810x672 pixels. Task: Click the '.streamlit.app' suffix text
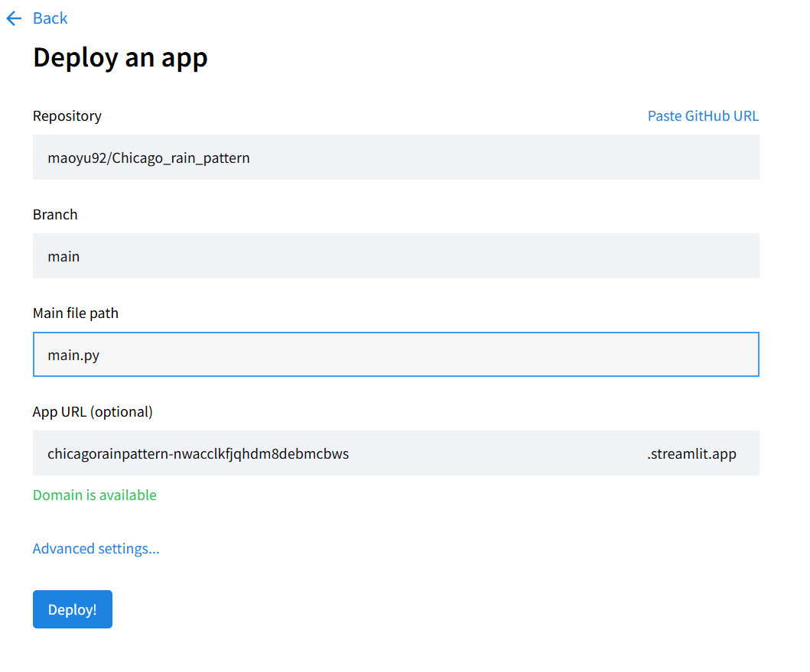click(691, 453)
